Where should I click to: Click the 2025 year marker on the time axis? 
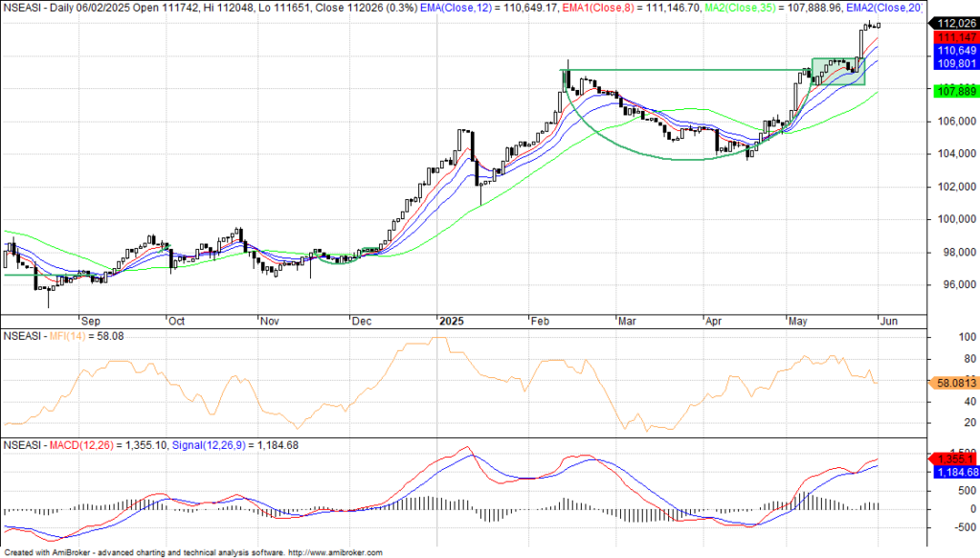(451, 322)
